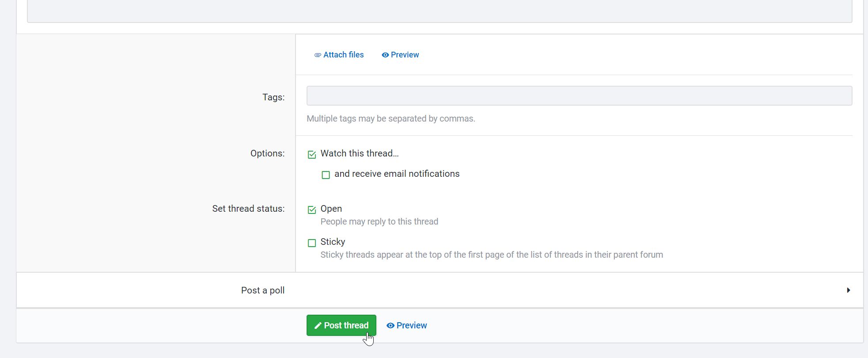
Task: Click the 'Open' status label text
Action: tap(331, 209)
